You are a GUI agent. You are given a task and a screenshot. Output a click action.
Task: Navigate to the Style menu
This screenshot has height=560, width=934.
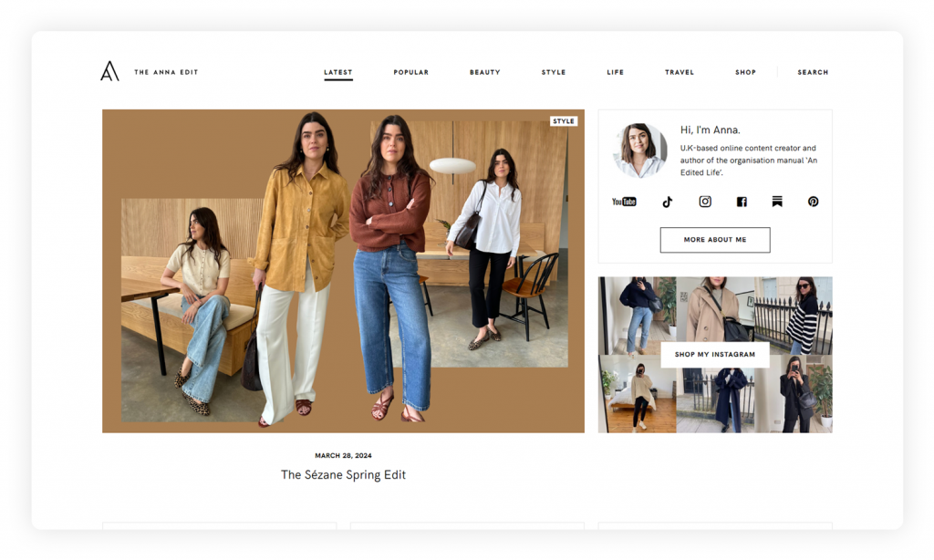coord(554,72)
